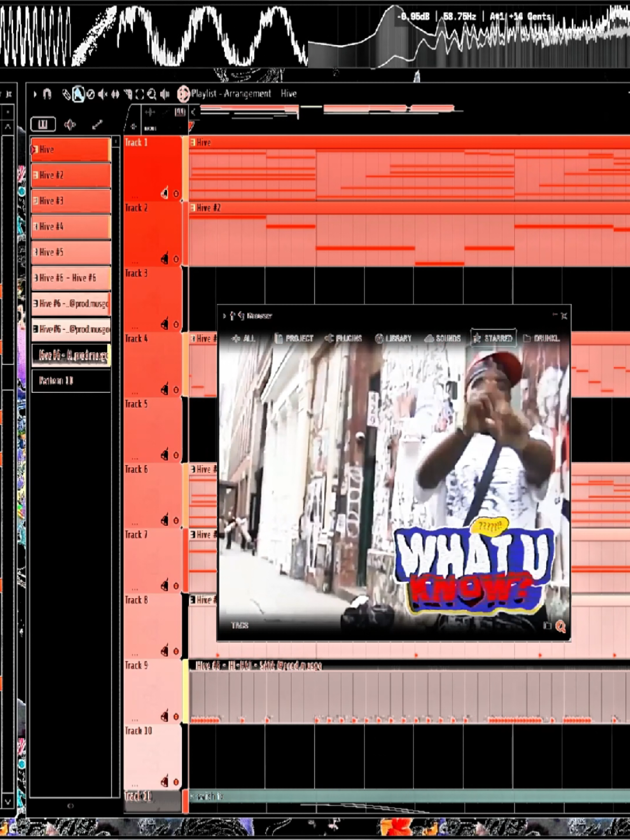Mute Track 2 with its toggle dot

click(176, 259)
